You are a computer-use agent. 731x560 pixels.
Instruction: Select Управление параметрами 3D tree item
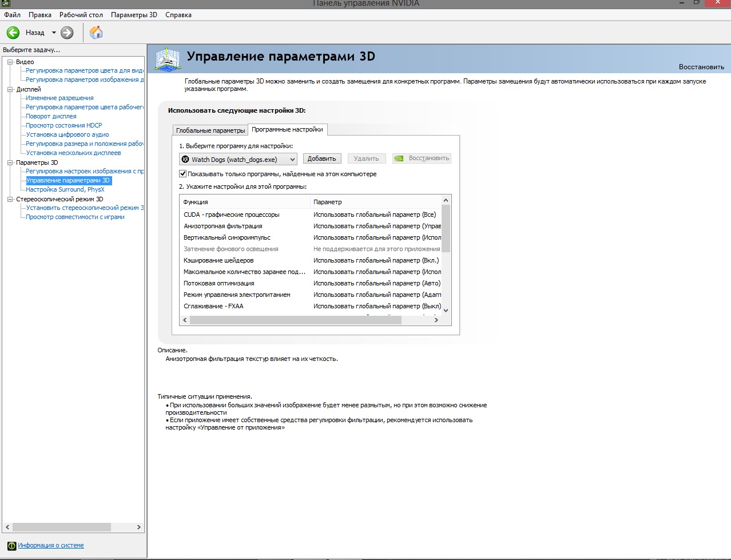[68, 181]
